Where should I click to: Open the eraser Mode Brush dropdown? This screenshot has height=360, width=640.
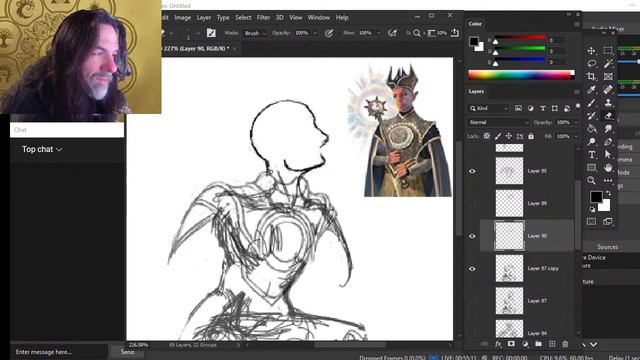255,33
